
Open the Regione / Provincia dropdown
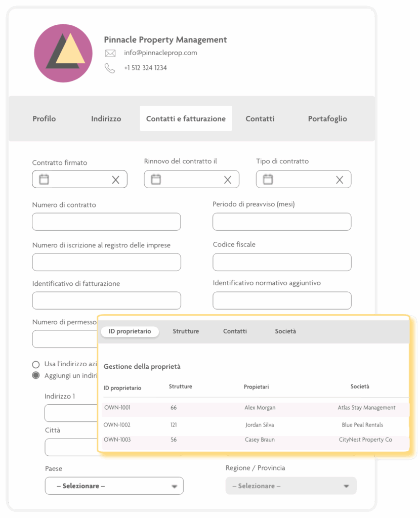click(x=291, y=486)
